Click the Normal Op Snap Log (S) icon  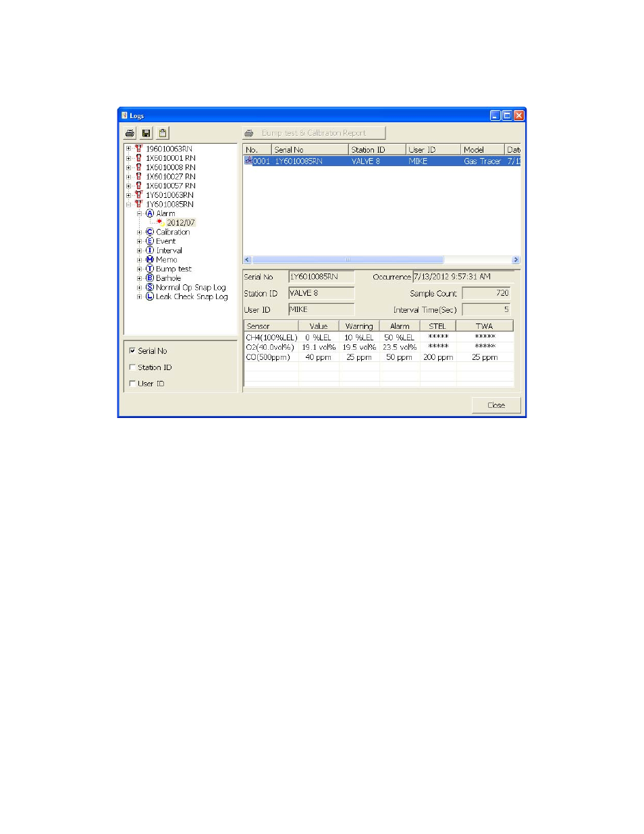(x=150, y=287)
